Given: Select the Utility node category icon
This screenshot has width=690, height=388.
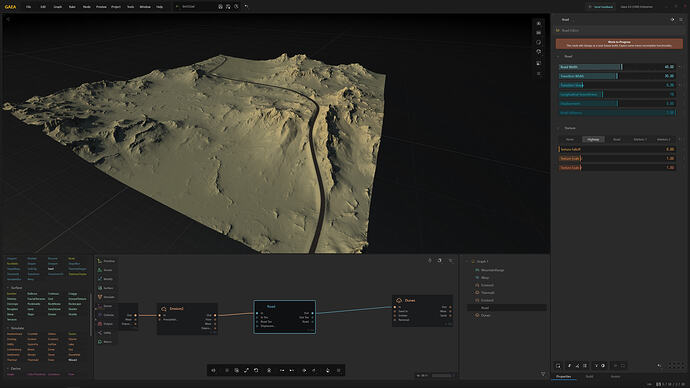Looking at the screenshot, I should tap(100, 333).
